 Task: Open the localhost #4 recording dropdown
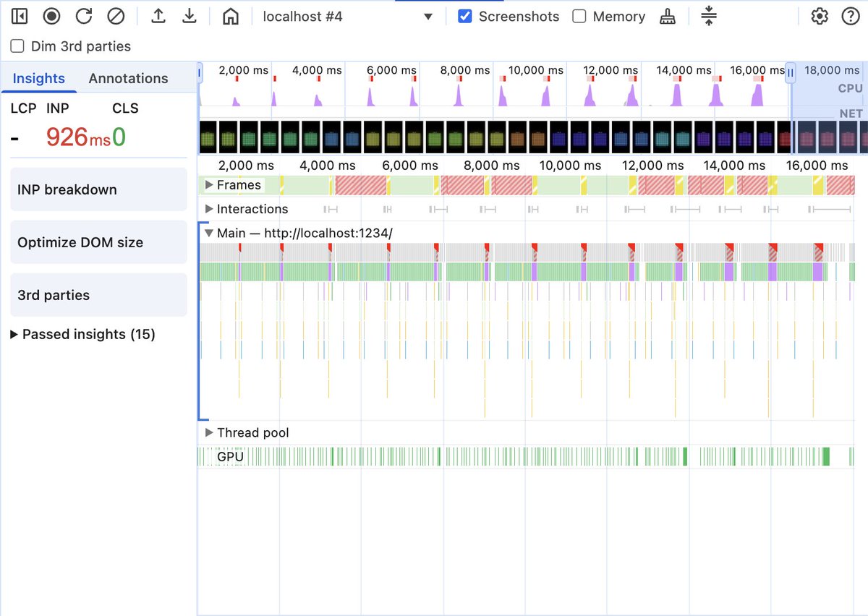point(347,16)
